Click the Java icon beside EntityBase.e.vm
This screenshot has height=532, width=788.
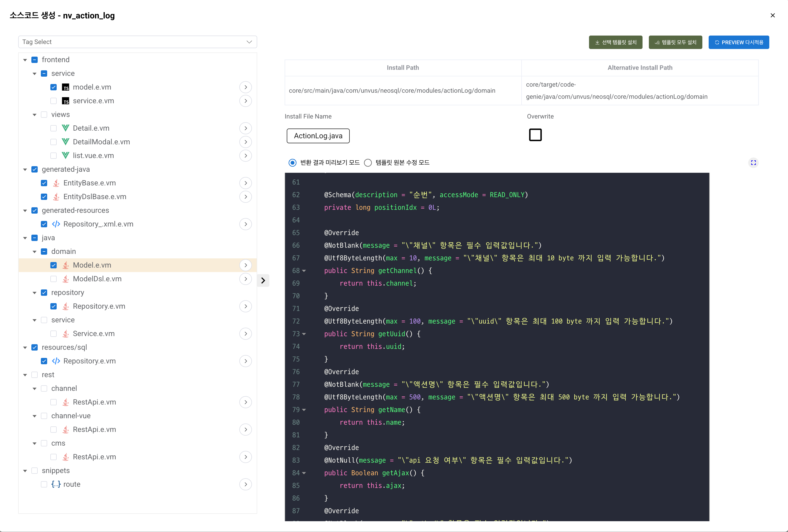(x=56, y=183)
